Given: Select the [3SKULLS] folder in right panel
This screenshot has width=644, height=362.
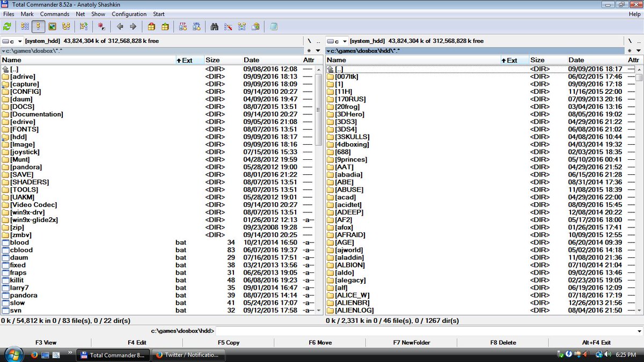Looking at the screenshot, I should pyautogui.click(x=352, y=137).
